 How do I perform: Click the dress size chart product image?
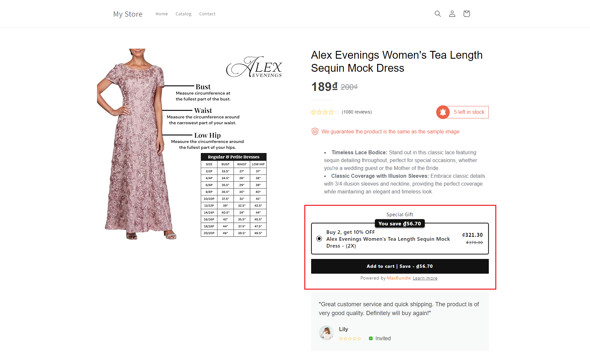[x=190, y=144]
